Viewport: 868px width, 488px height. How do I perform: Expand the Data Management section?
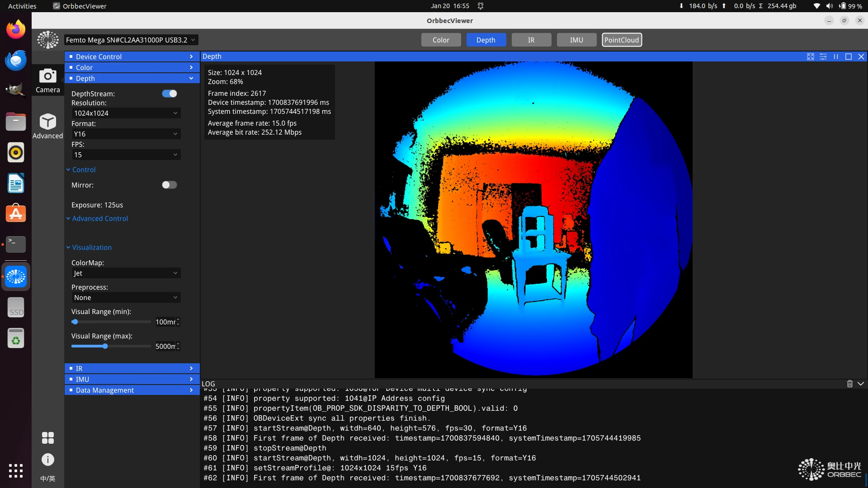coord(132,390)
